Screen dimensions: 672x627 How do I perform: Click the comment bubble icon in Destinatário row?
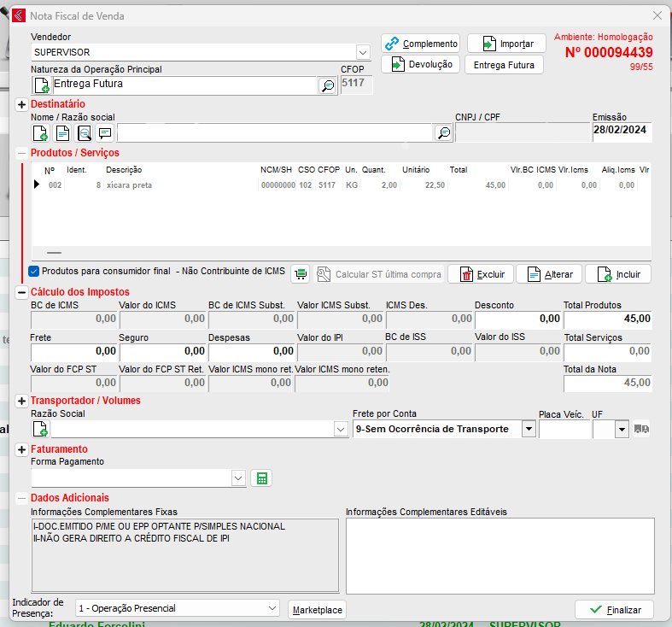105,132
